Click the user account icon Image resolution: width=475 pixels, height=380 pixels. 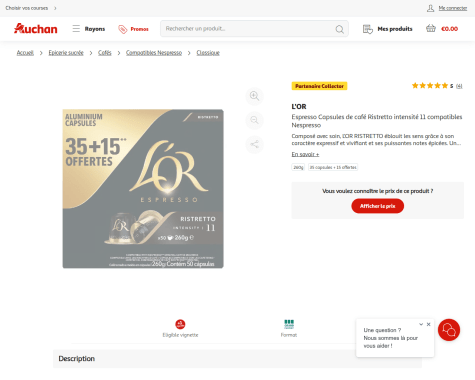pyautogui.click(x=430, y=8)
